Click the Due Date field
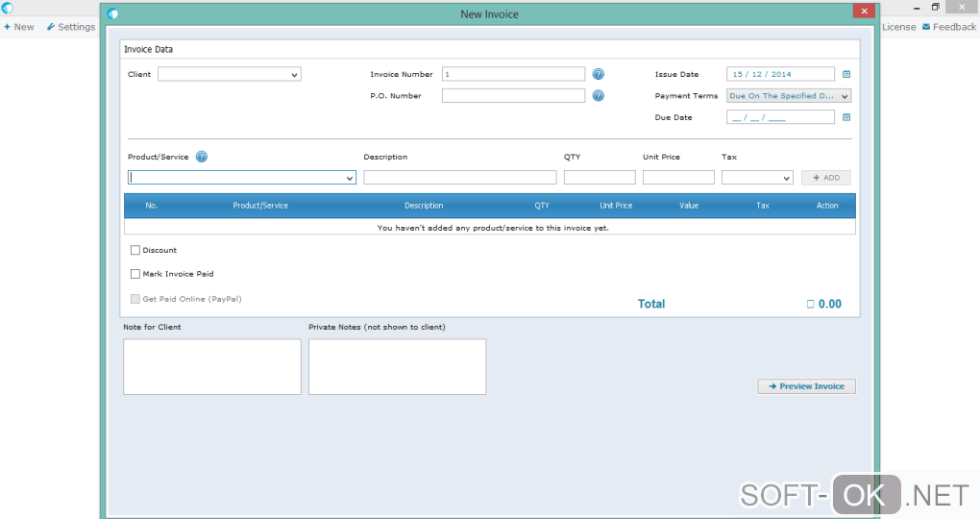This screenshot has height=519, width=980. [780, 117]
